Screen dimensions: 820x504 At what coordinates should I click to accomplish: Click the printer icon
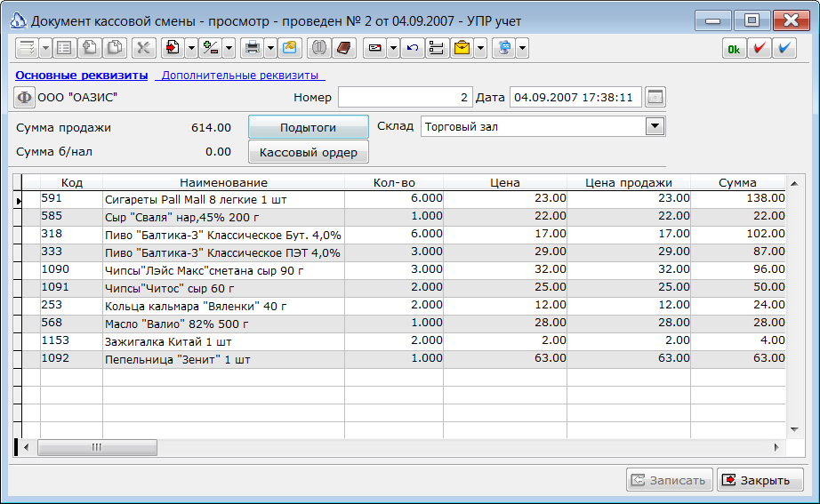click(253, 48)
